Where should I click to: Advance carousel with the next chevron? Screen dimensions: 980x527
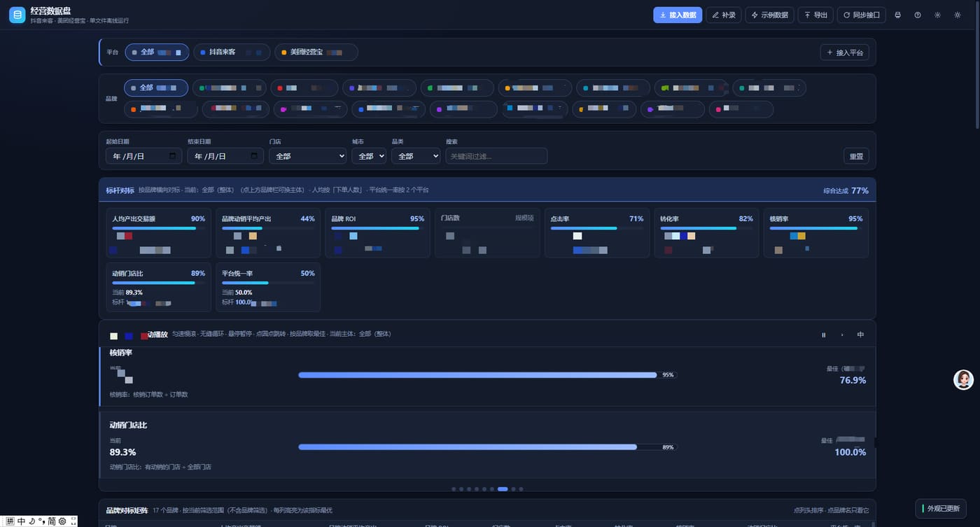point(842,335)
